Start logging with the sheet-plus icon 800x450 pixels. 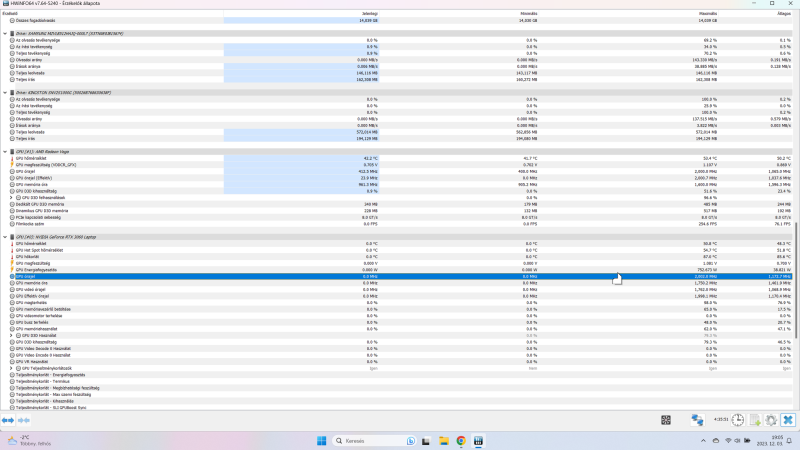pyautogui.click(x=755, y=420)
